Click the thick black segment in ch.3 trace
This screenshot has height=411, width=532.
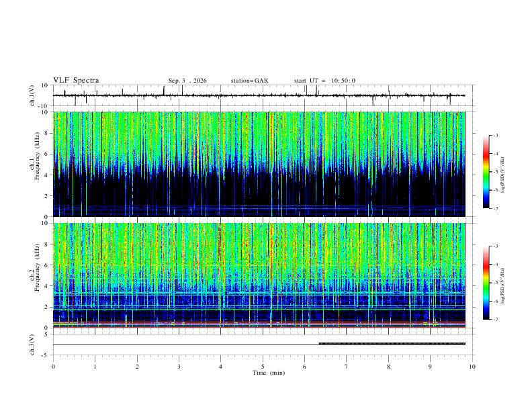(392, 344)
